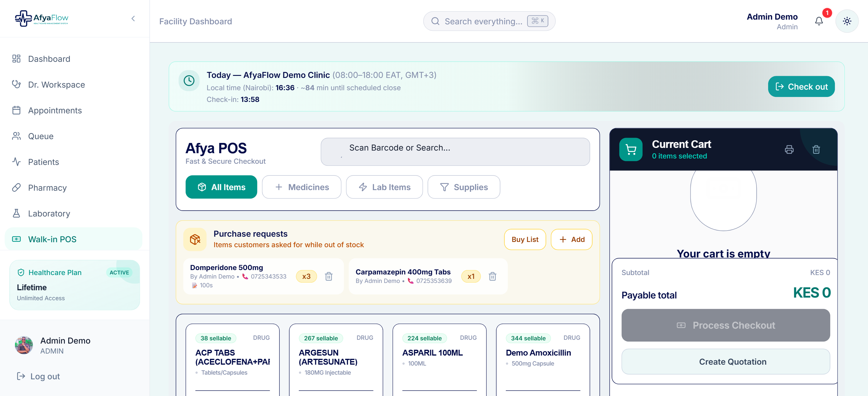Image resolution: width=868 pixels, height=396 pixels.
Task: Check out of the shift
Action: click(801, 87)
